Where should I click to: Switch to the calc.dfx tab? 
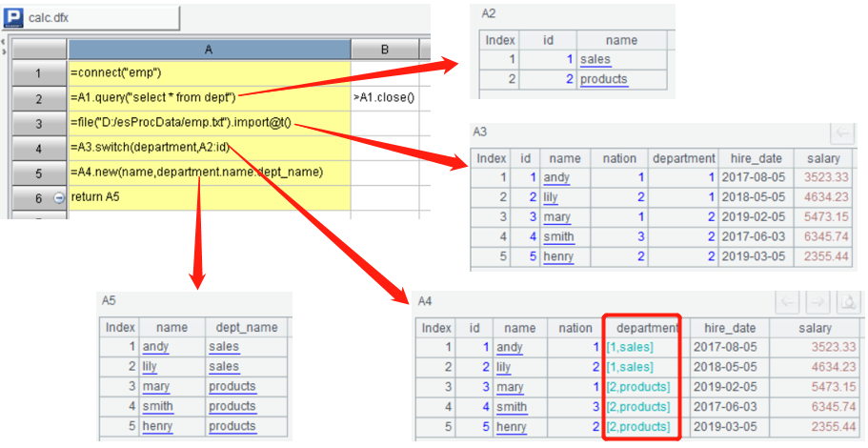(95, 17)
